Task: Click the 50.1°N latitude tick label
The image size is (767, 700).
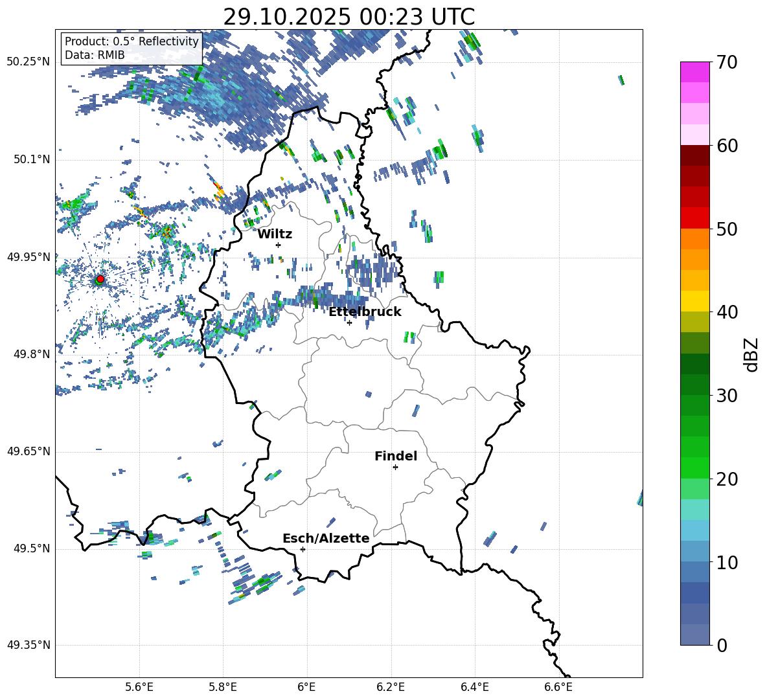Action: (x=32, y=160)
